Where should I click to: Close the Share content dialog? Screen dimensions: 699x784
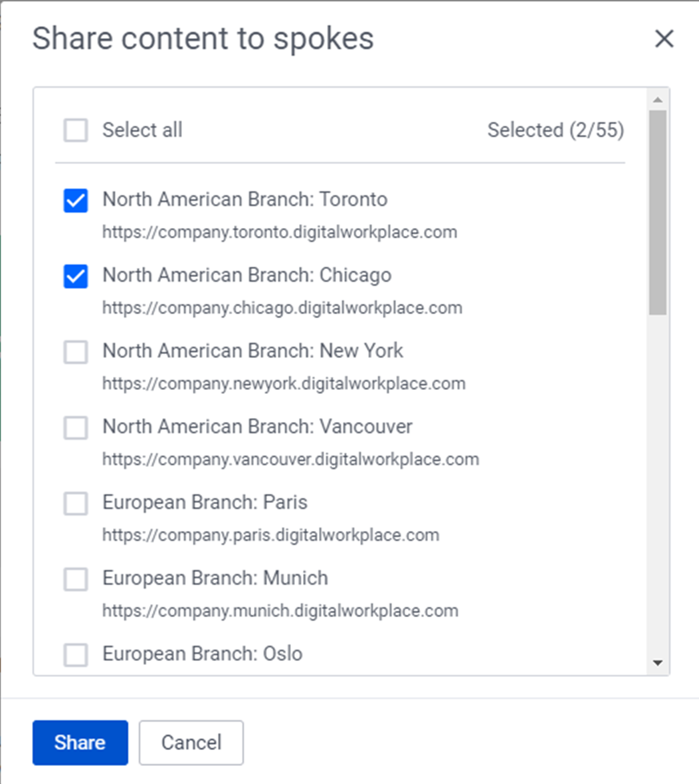pyautogui.click(x=664, y=39)
